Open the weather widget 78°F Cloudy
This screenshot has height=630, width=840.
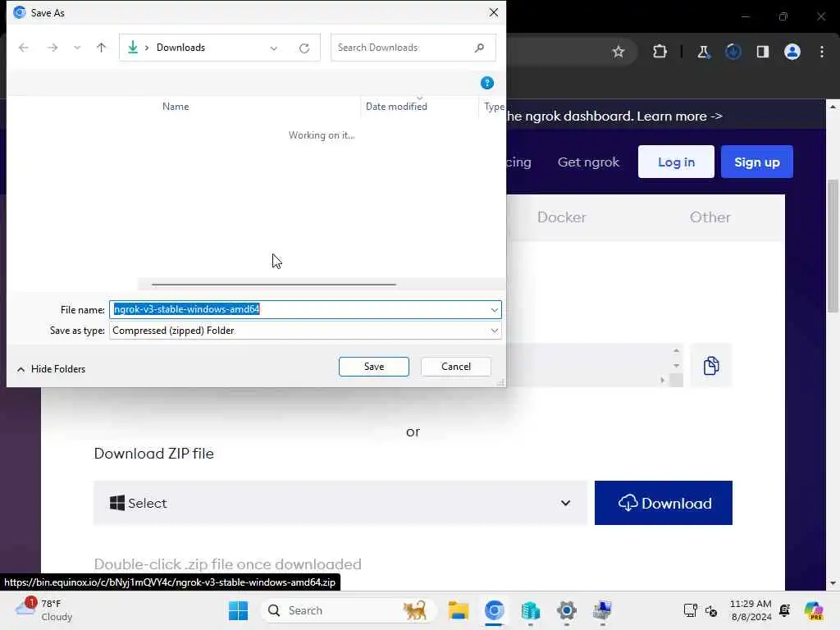(x=44, y=610)
